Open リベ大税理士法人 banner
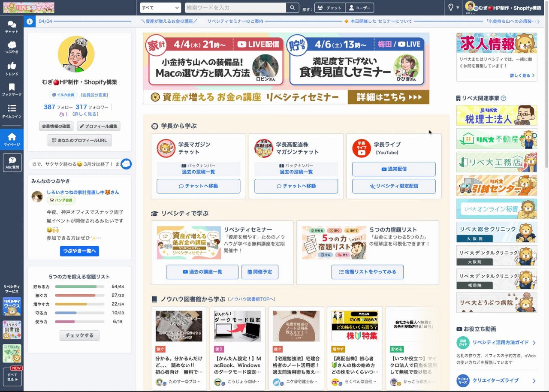 tap(496, 115)
